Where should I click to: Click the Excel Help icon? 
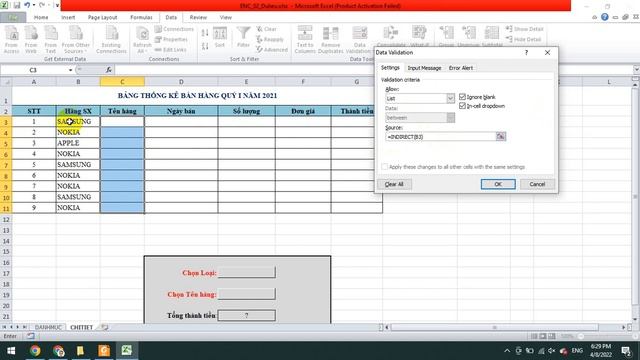[604, 17]
